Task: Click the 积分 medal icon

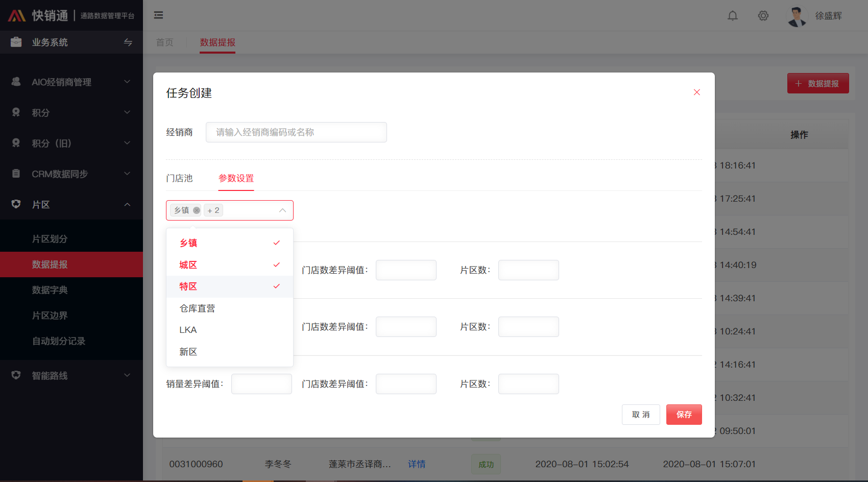Action: 16,112
